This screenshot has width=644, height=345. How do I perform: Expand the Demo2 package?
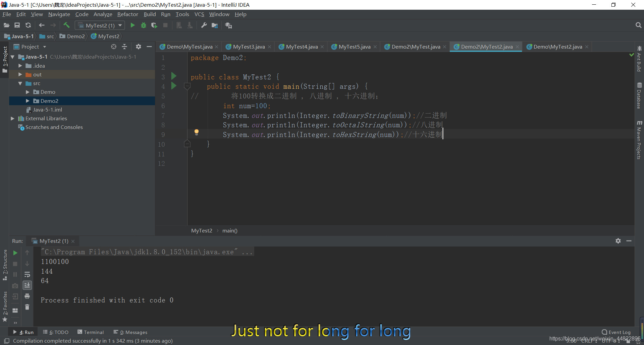(28, 101)
